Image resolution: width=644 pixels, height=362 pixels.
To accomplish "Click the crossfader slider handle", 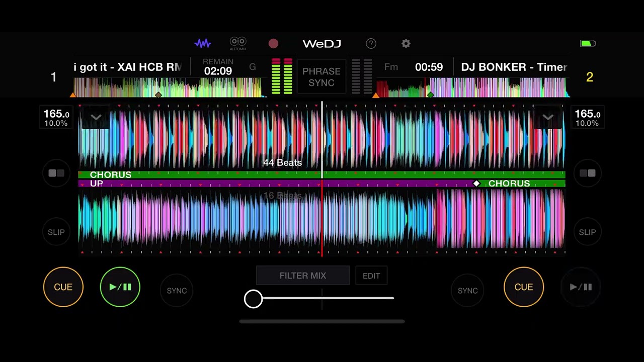I will click(254, 299).
